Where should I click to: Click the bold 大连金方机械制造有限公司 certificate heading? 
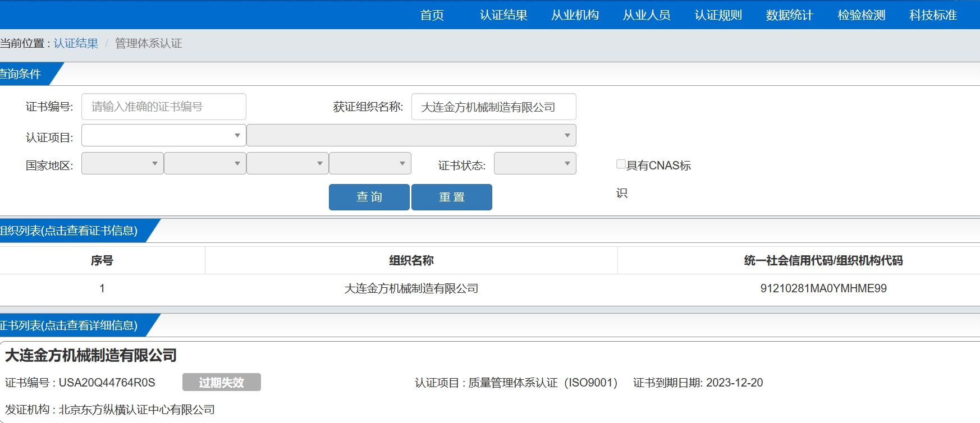coord(91,355)
